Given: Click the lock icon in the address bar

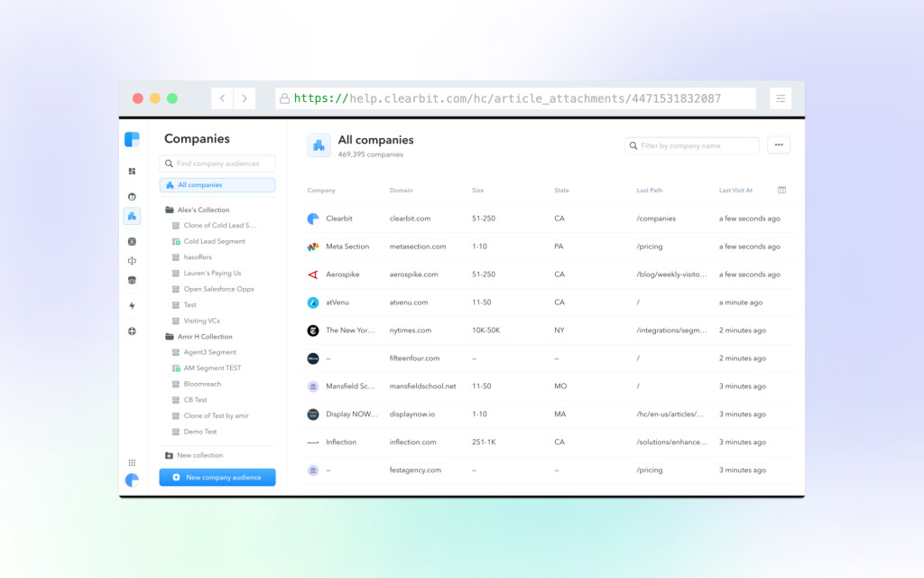Looking at the screenshot, I should pos(284,98).
